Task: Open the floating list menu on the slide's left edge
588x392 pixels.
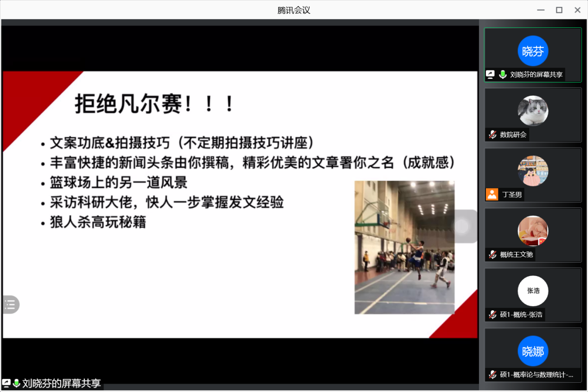Action: click(x=10, y=305)
